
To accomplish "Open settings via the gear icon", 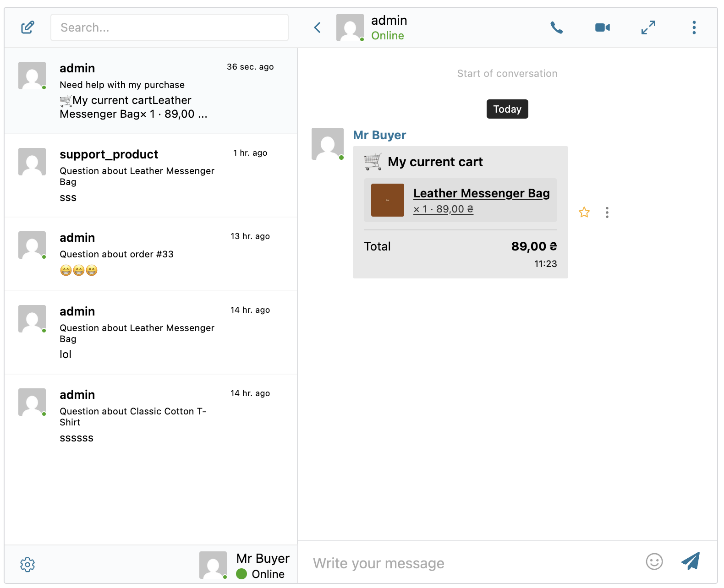I will click(x=27, y=565).
